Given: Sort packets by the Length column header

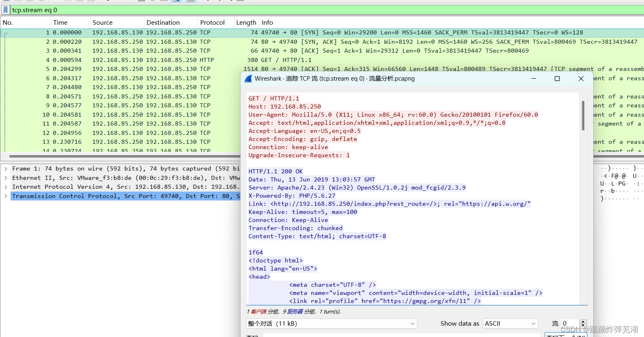Looking at the screenshot, I should click(247, 23).
